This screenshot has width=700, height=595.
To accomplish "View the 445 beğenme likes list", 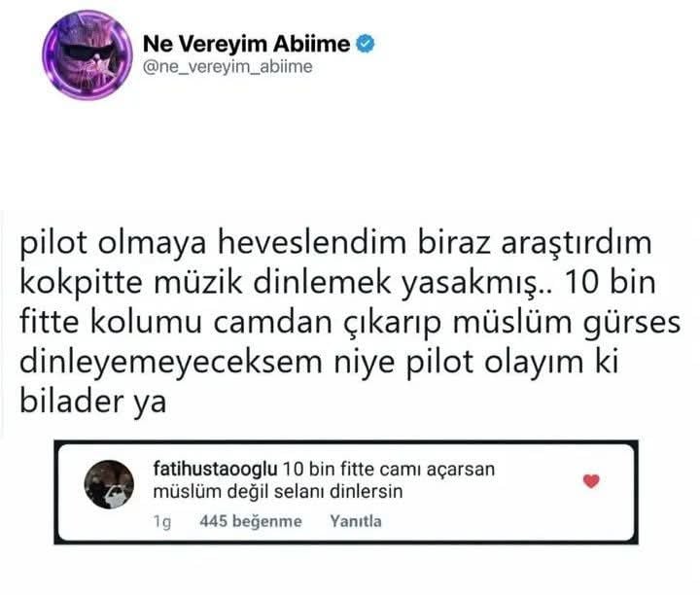I will (251, 521).
